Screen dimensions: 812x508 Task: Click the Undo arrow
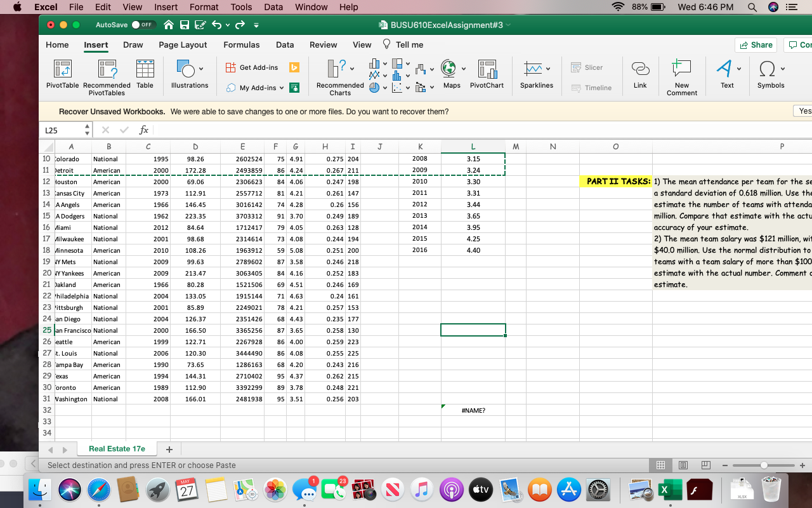coord(218,25)
